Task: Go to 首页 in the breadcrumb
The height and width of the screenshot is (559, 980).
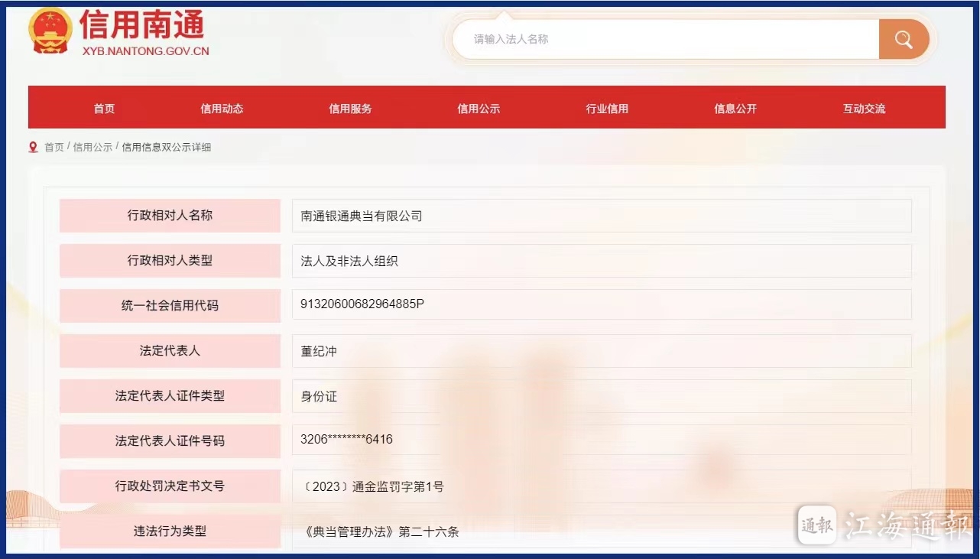Action: (54, 147)
